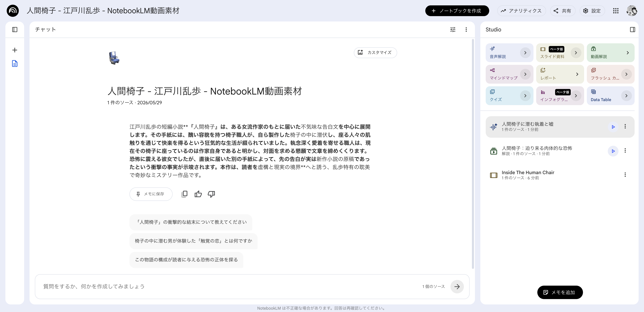Play 人間椅子に潜む執着と嘘 audio
This screenshot has width=644, height=312.
[613, 127]
